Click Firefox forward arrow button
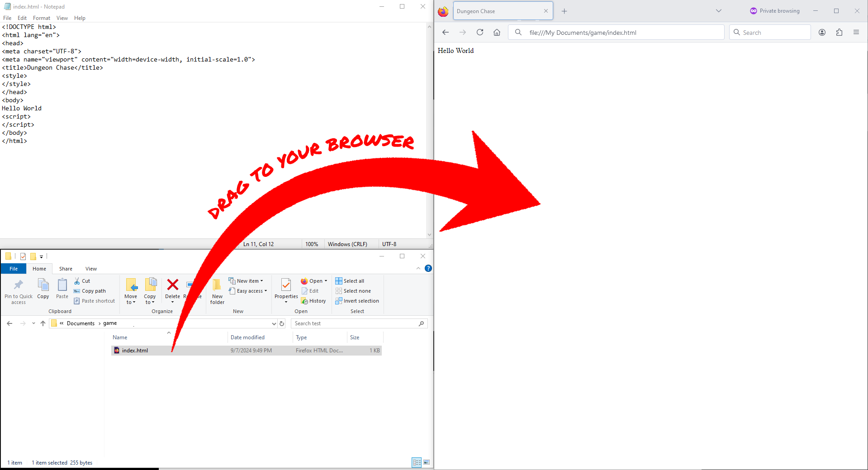This screenshot has width=868, height=470. 463,32
